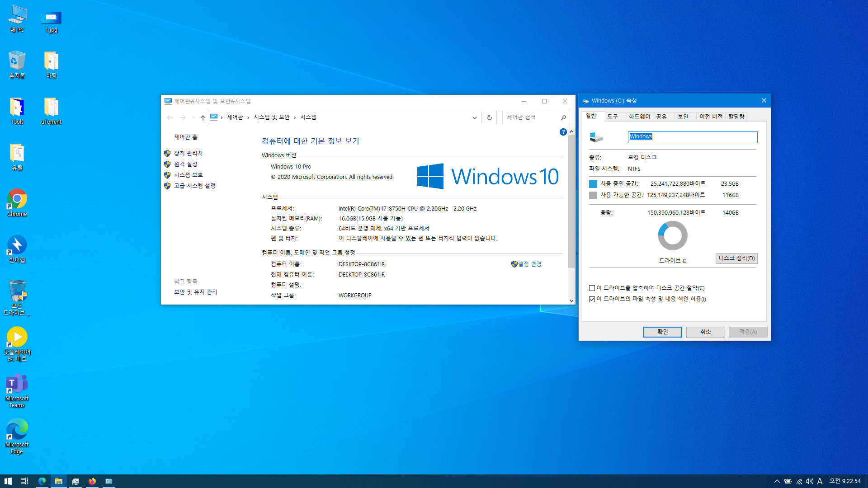Open the 내 PC desktop icon
Viewport: 868px width, 488px height.
(17, 19)
